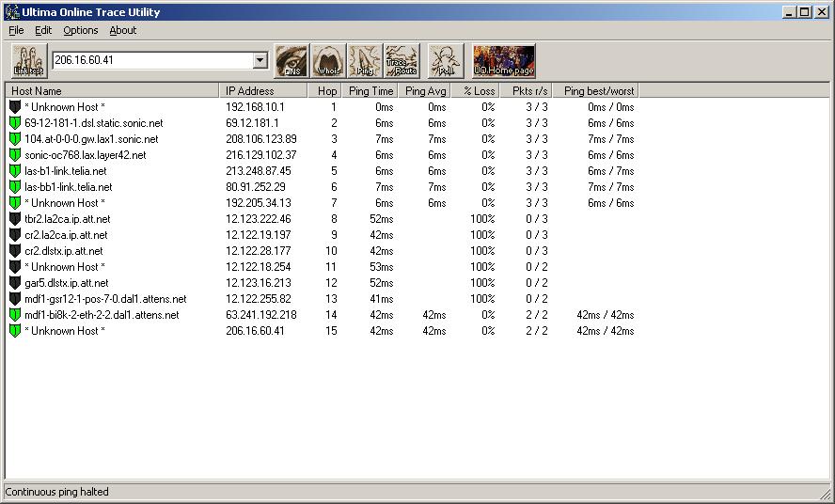This screenshot has height=504, width=835.
Task: Click IP address 80.91.252.29
Action: coord(255,187)
